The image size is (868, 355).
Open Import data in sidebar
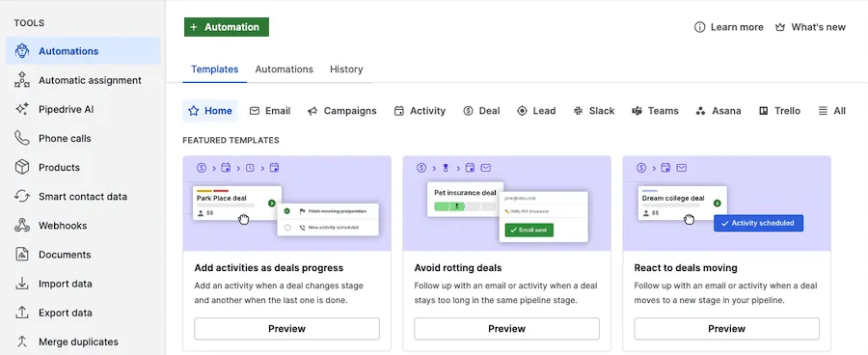[x=83, y=284]
